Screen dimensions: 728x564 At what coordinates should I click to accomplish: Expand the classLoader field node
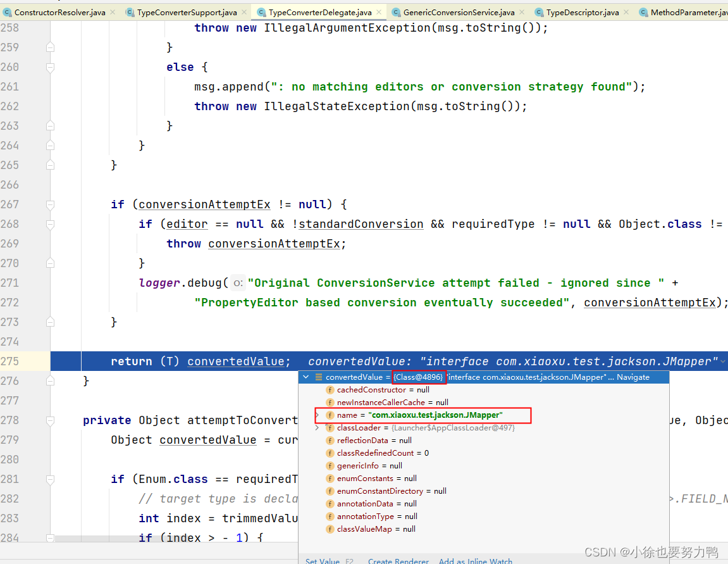click(317, 427)
